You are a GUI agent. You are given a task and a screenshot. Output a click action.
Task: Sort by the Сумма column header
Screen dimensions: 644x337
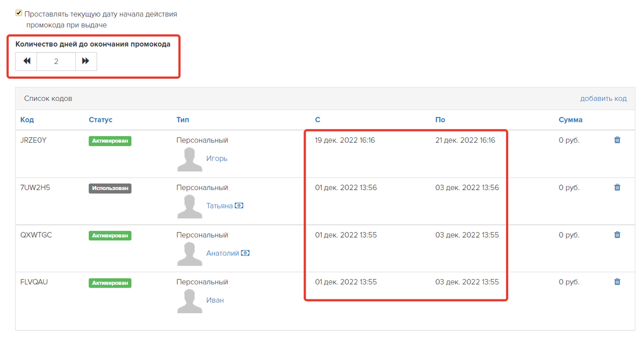570,120
